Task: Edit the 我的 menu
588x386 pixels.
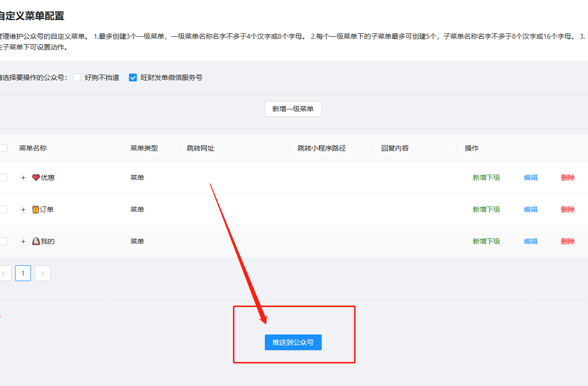Action: [x=530, y=241]
